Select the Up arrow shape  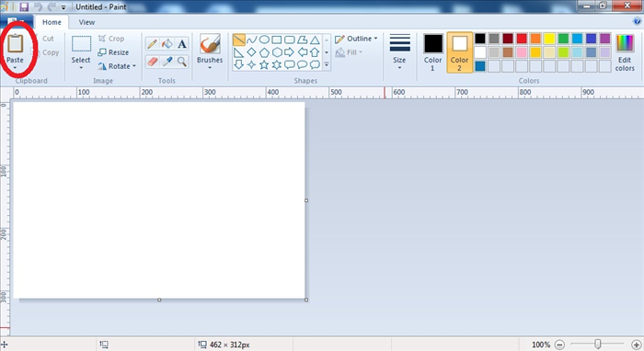coord(315,52)
